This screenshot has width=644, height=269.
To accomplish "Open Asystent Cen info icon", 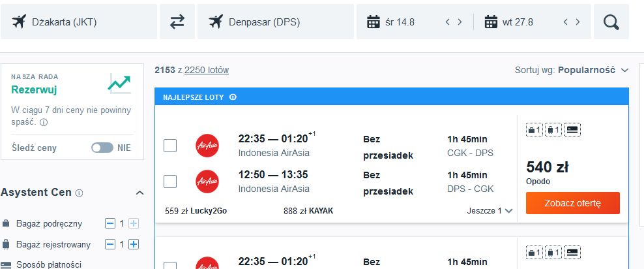I will (80, 193).
